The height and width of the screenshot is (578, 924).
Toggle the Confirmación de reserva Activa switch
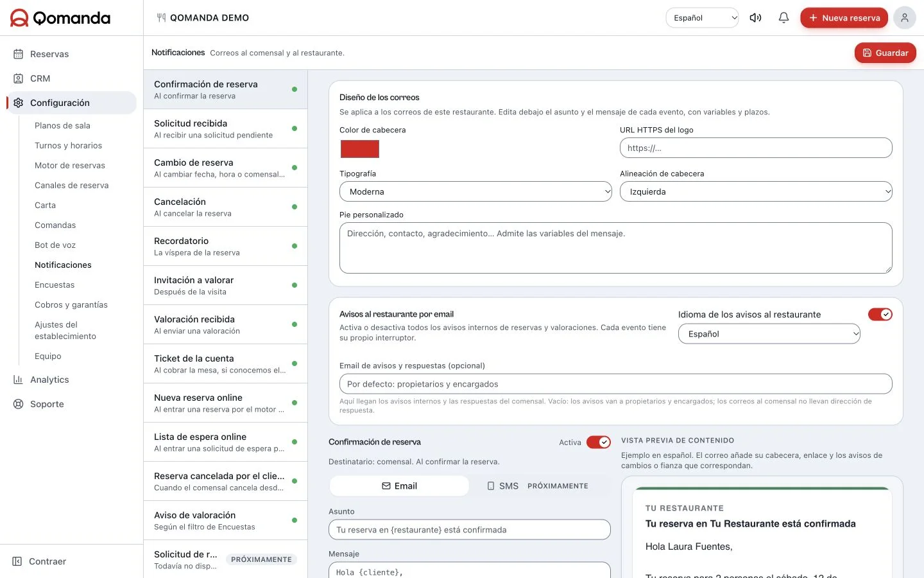[x=599, y=442]
